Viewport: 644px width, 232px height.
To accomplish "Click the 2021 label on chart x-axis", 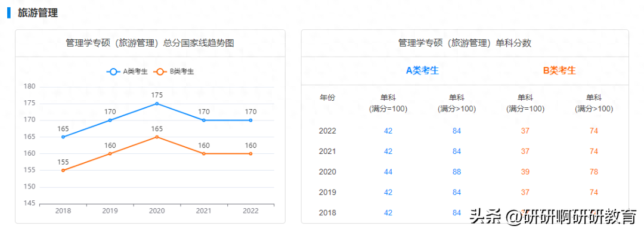I will [204, 211].
